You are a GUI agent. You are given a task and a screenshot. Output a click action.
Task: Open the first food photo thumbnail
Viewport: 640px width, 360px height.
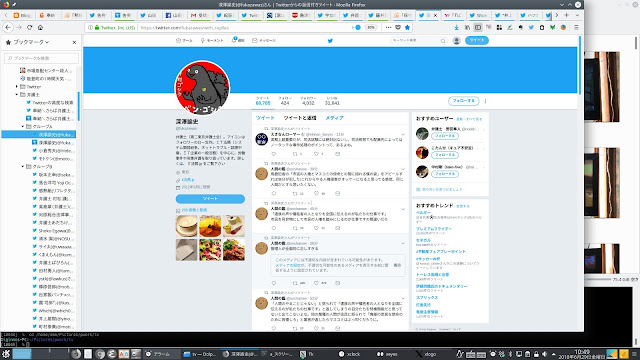[187, 226]
